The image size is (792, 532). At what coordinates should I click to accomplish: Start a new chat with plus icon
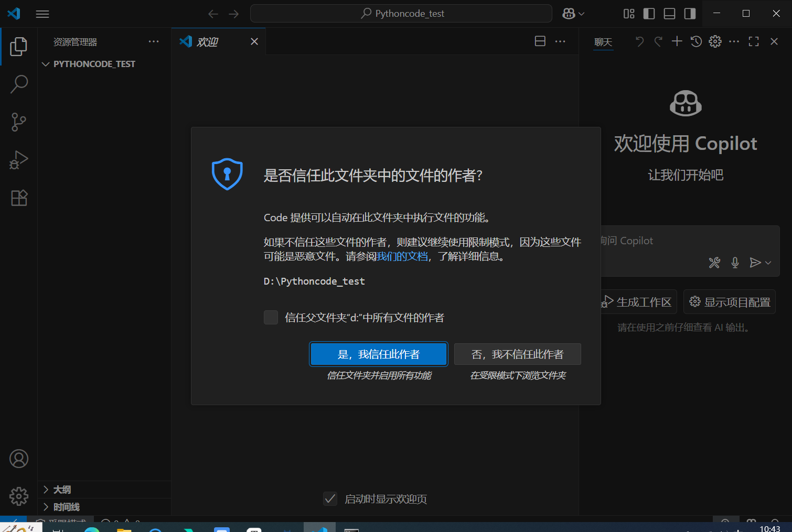coord(677,41)
